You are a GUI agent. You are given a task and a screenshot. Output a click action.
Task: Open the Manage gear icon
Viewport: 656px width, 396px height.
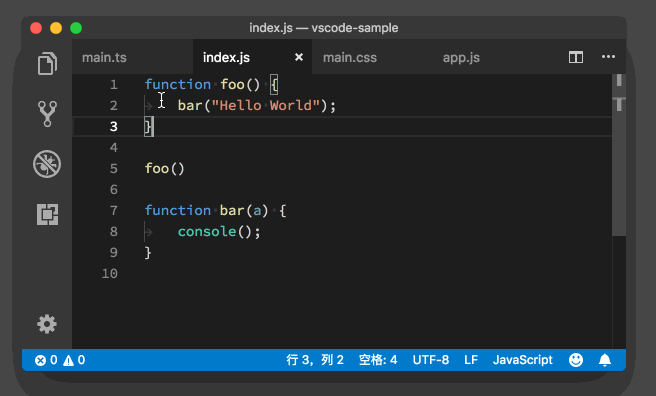coord(47,324)
